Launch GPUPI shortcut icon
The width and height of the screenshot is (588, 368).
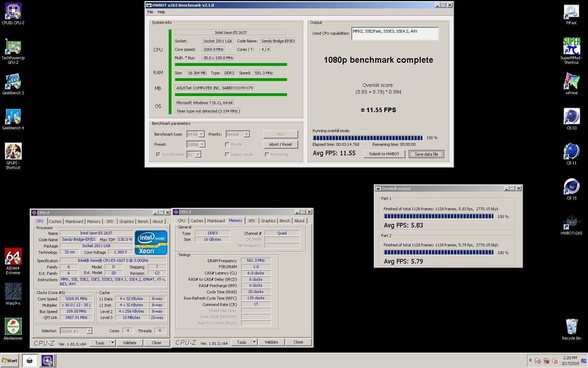[x=13, y=156]
